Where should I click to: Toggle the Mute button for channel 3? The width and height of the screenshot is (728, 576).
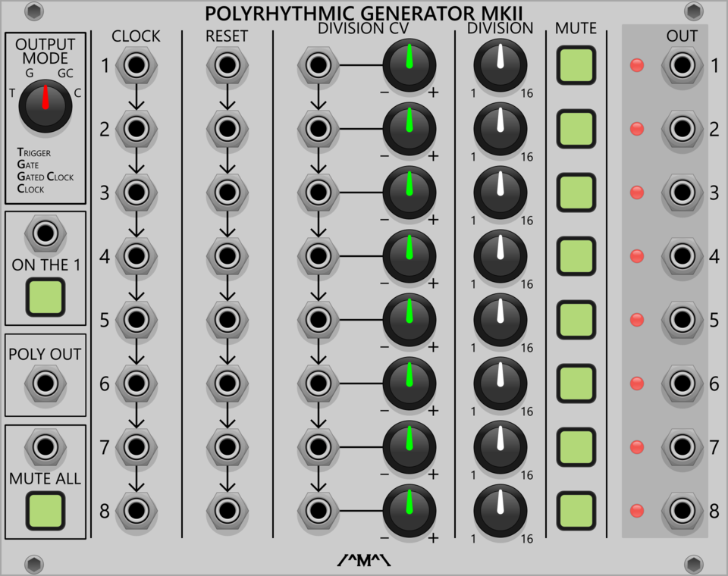pos(576,193)
